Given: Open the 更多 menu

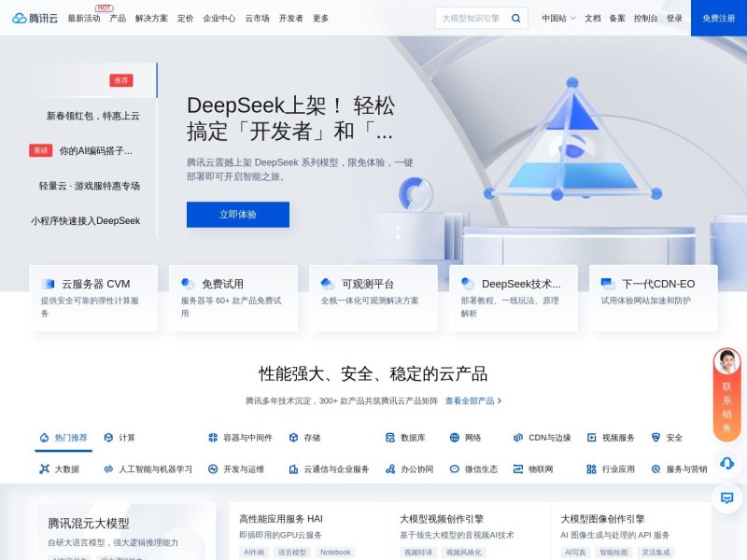Looking at the screenshot, I should point(320,18).
